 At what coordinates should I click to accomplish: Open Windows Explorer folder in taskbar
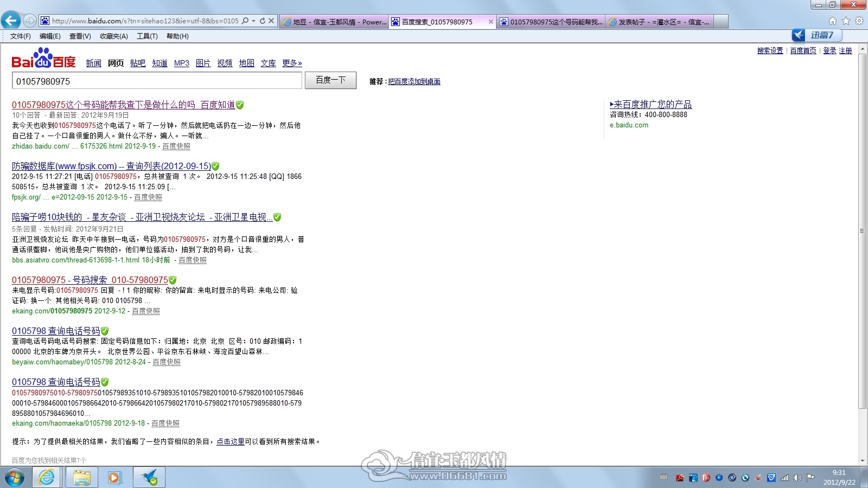coord(82,478)
